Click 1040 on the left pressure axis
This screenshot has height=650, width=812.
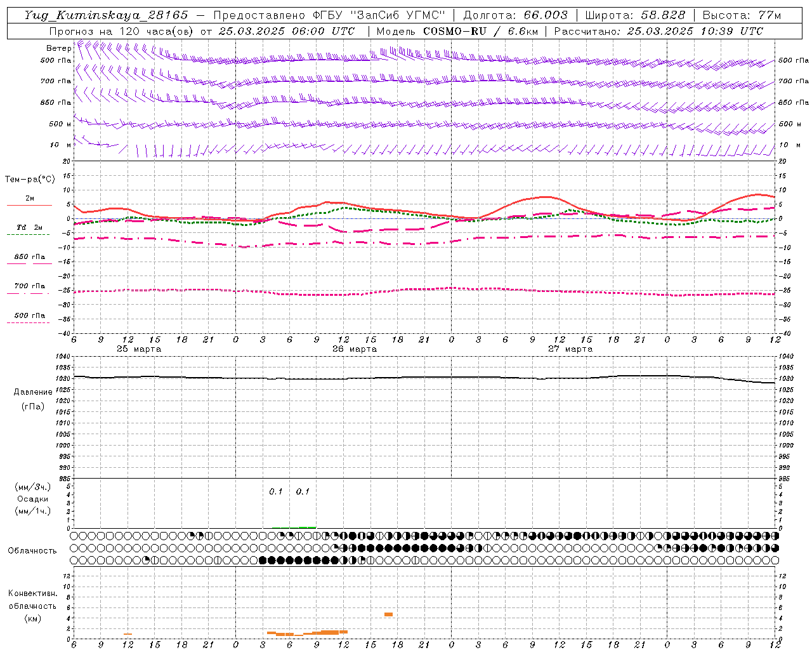(64, 357)
